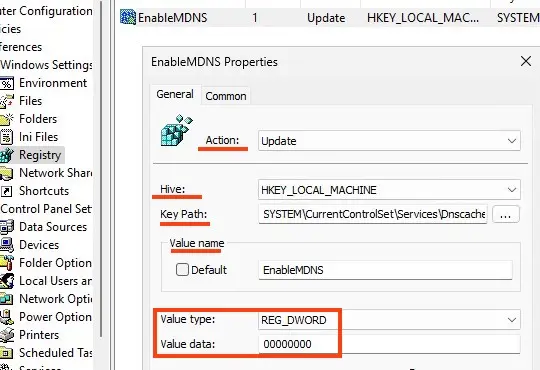Switch to the Common tab
The height and width of the screenshot is (370, 540).
pos(226,96)
